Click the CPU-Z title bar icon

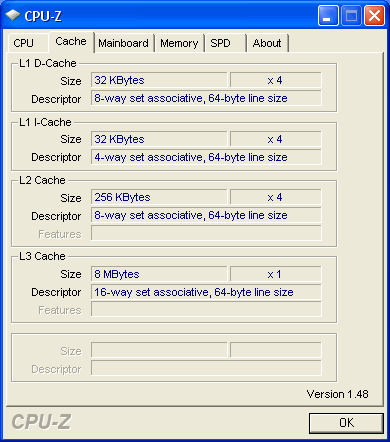13,16
